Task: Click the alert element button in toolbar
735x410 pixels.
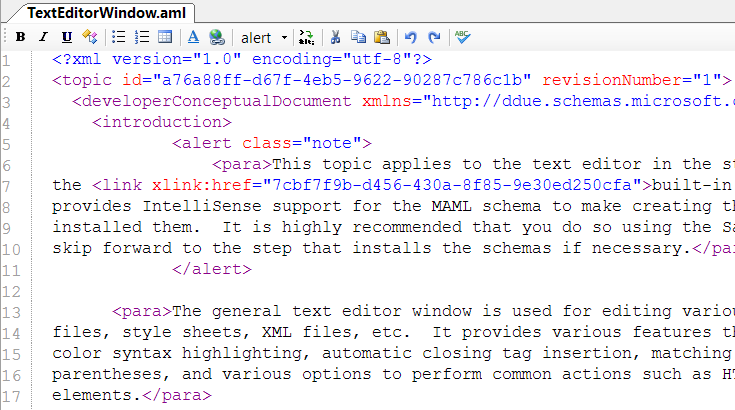Action: tap(256, 37)
